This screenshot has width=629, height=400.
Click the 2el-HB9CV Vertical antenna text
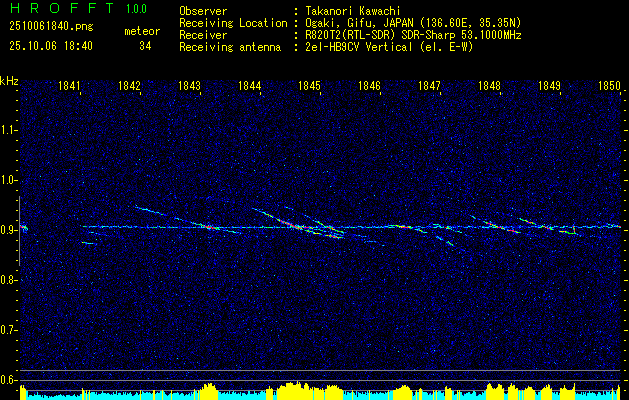[x=389, y=47]
